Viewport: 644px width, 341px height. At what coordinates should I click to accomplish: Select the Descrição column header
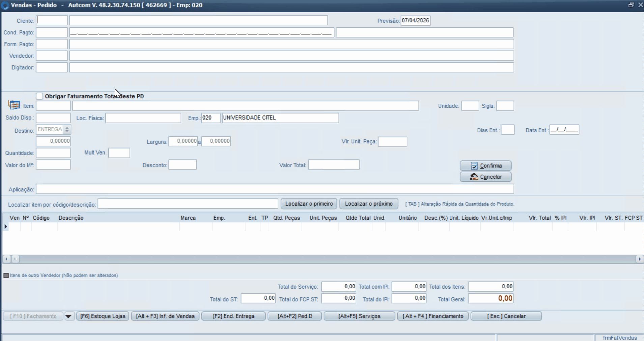click(71, 218)
